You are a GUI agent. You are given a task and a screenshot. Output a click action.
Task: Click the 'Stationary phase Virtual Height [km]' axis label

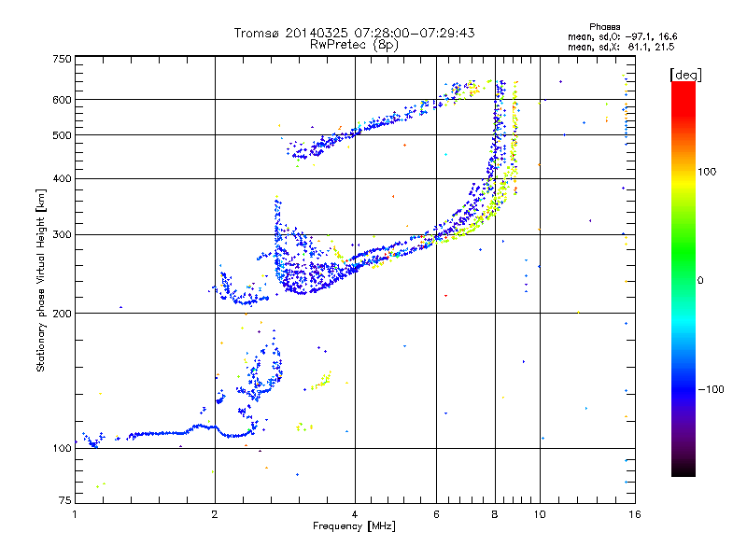point(41,281)
